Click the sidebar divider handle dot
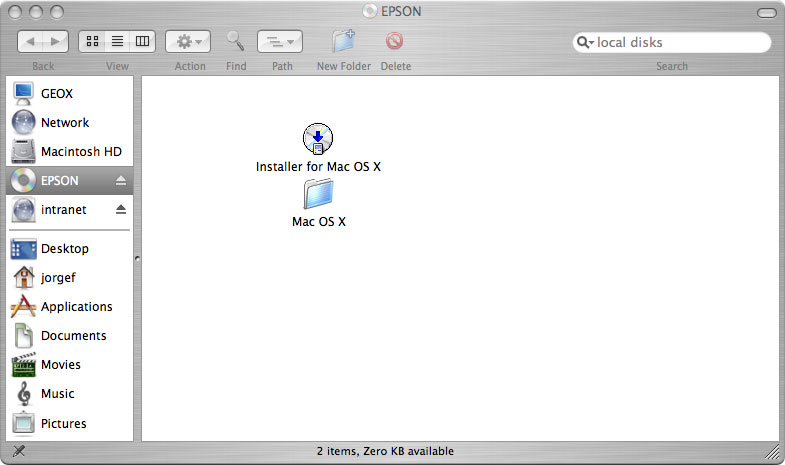Image resolution: width=785 pixels, height=465 pixels. (x=137, y=258)
